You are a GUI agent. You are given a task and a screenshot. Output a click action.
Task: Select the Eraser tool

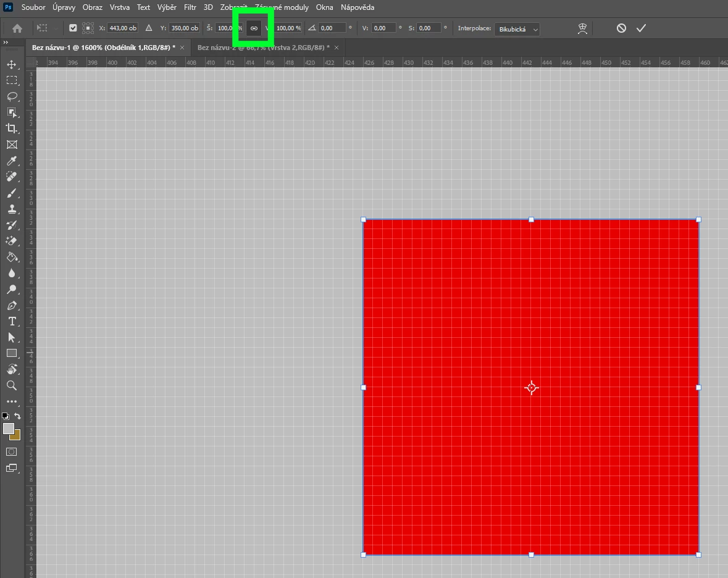click(12, 241)
